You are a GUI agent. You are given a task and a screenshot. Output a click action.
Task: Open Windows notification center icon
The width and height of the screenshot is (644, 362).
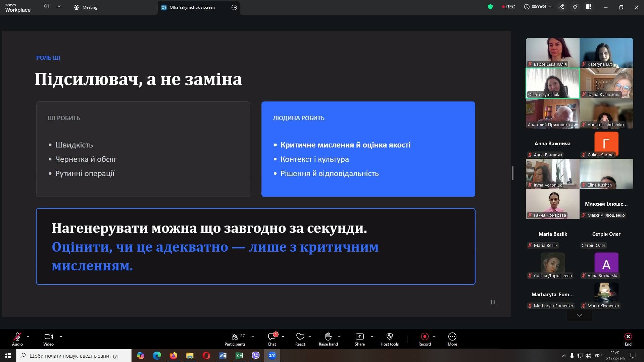(633, 356)
